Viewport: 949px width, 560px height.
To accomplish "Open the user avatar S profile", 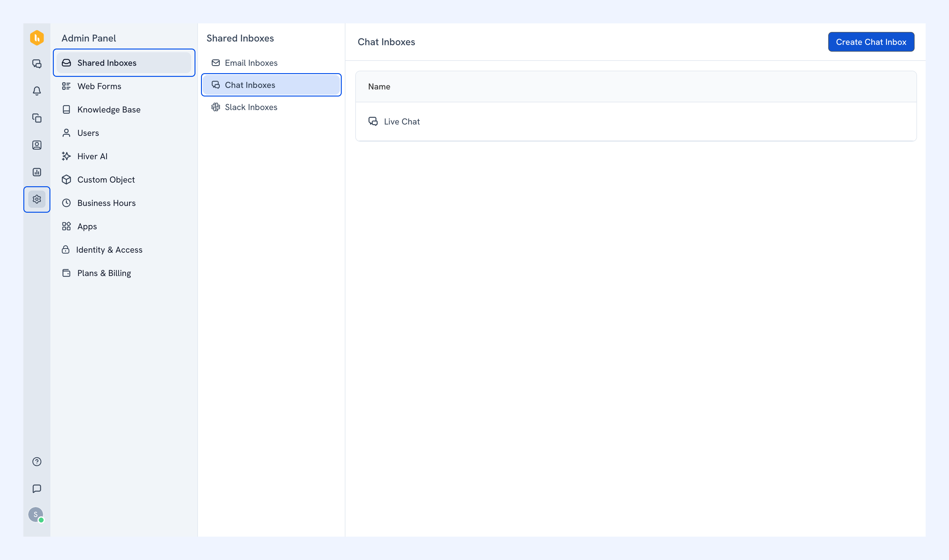I will click(36, 515).
